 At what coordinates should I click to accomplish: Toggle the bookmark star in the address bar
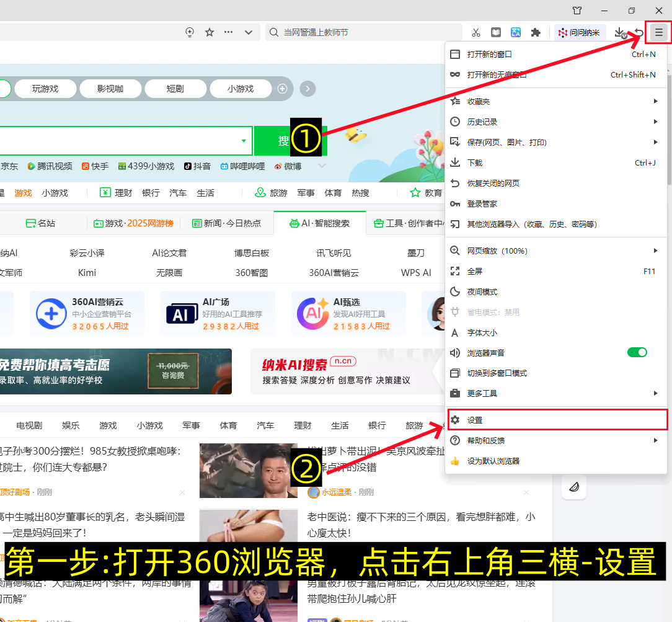(210, 32)
